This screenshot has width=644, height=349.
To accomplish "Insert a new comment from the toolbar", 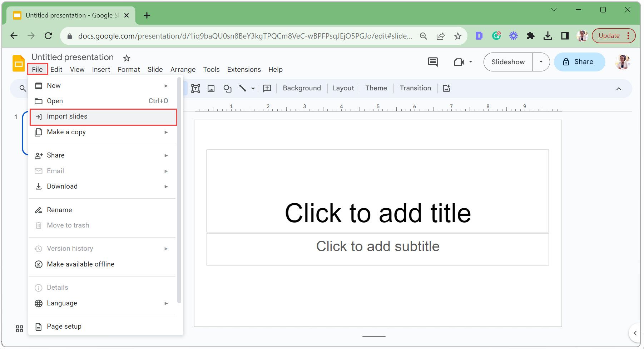I will click(267, 88).
